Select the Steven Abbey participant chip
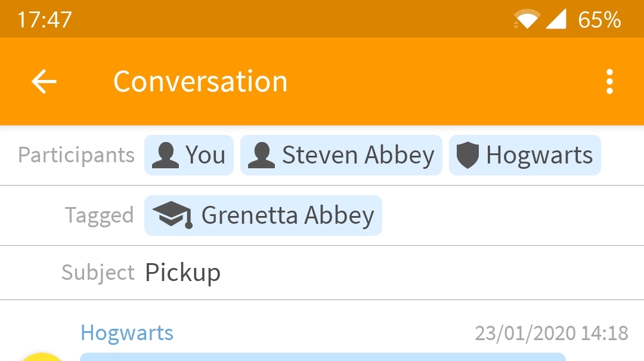 (341, 156)
